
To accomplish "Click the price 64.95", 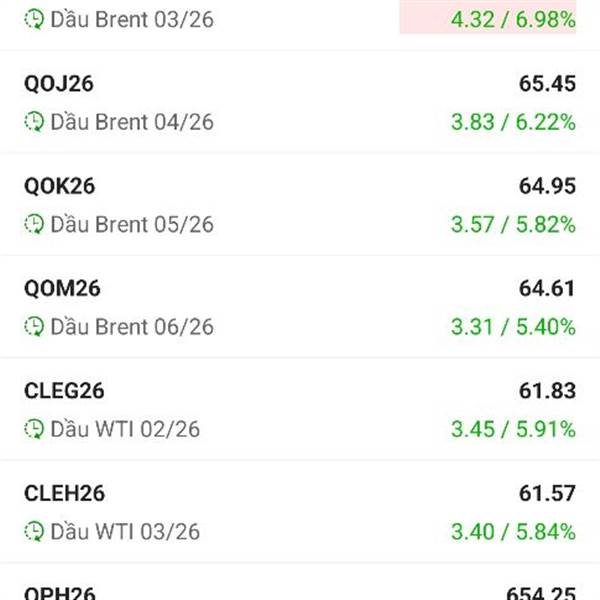I will coord(547,186).
